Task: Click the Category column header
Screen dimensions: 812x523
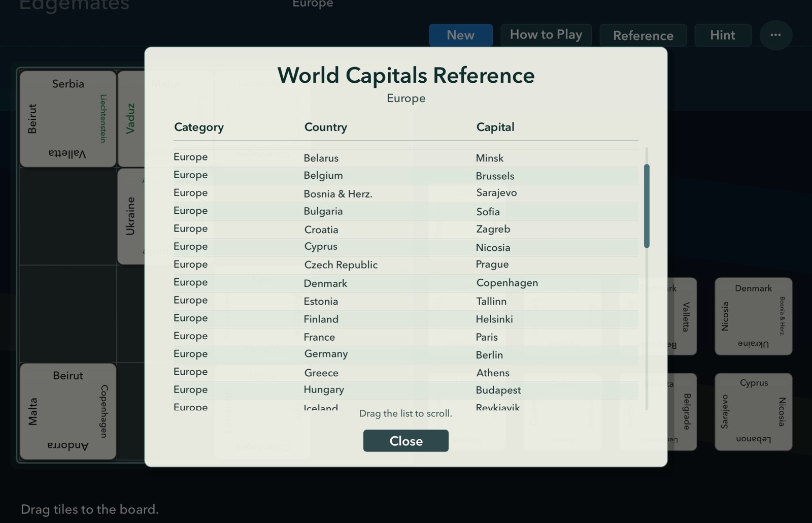Action: pyautogui.click(x=199, y=127)
